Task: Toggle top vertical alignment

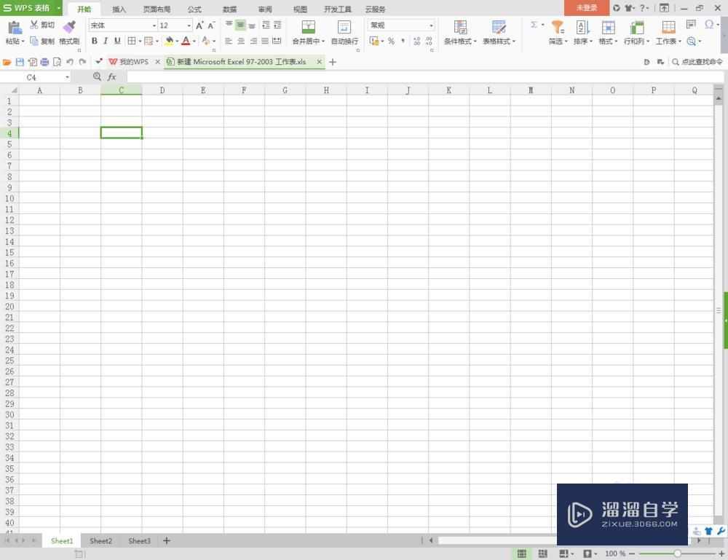Action: click(x=229, y=25)
